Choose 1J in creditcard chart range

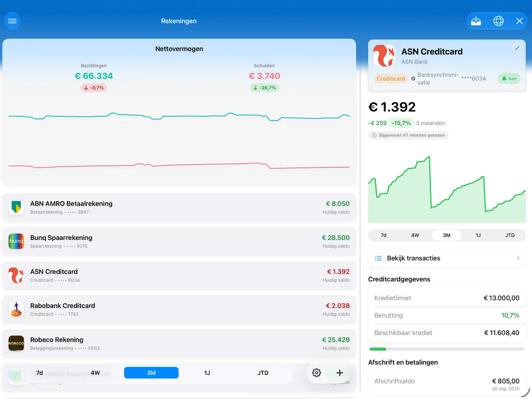[478, 235]
